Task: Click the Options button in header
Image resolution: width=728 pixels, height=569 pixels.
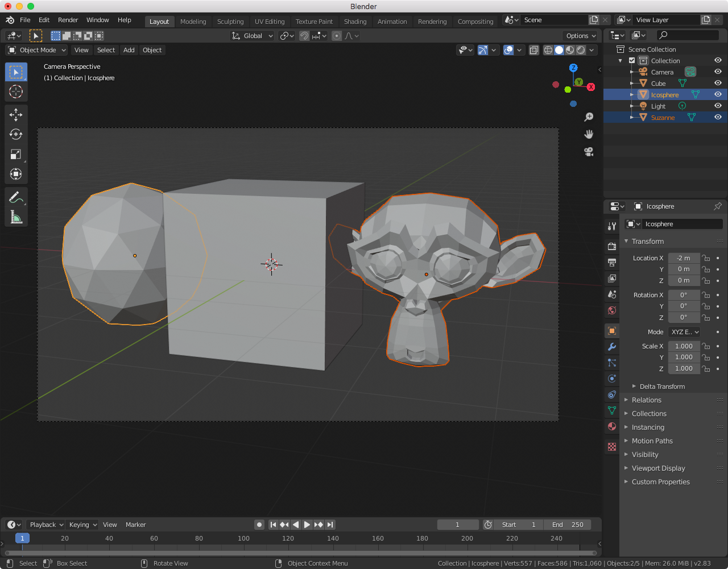Action: [581, 36]
